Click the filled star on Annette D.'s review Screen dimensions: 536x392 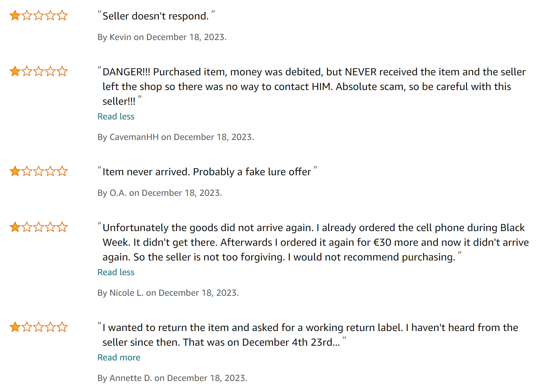[15, 327]
